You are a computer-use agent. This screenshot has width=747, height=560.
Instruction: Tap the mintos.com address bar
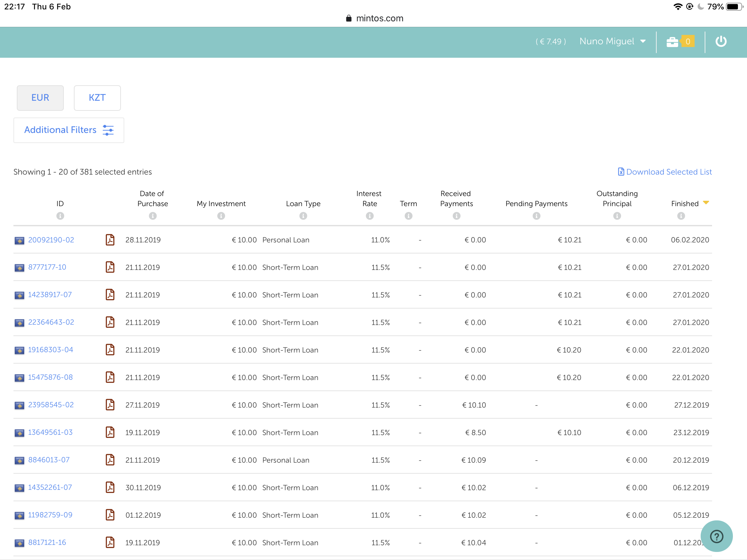click(375, 18)
